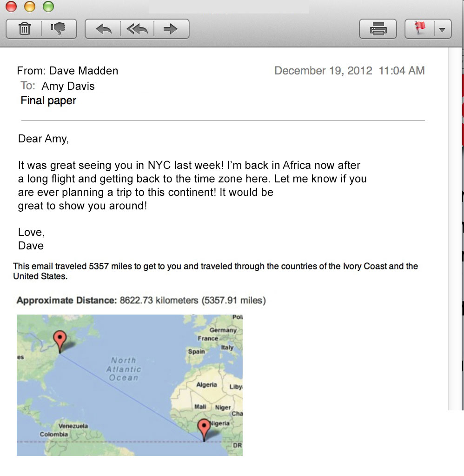Viewport: 464px width, 476px height.
Task: Click the Reply All double-arrow button
Action: [137, 29]
